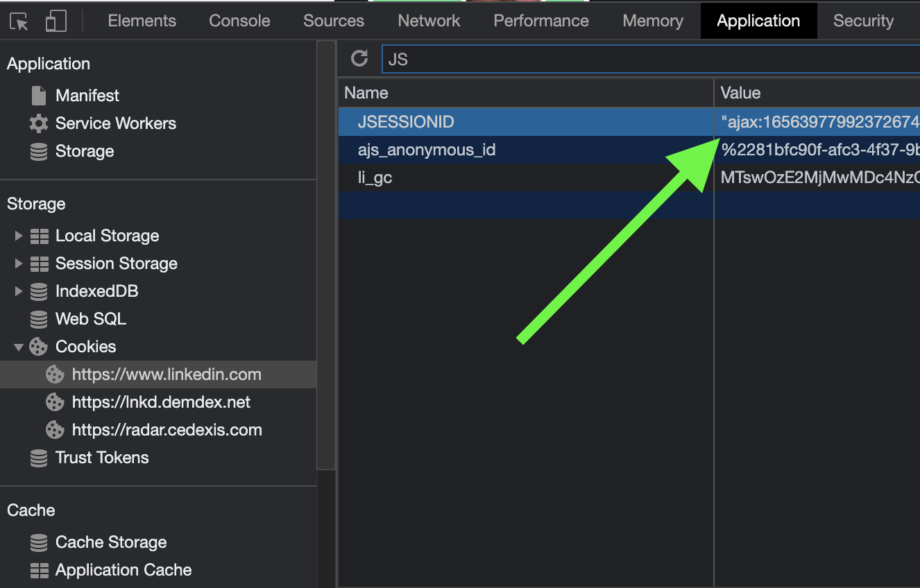Click the Service Workers gear icon
The height and width of the screenshot is (588, 920).
click(x=39, y=123)
